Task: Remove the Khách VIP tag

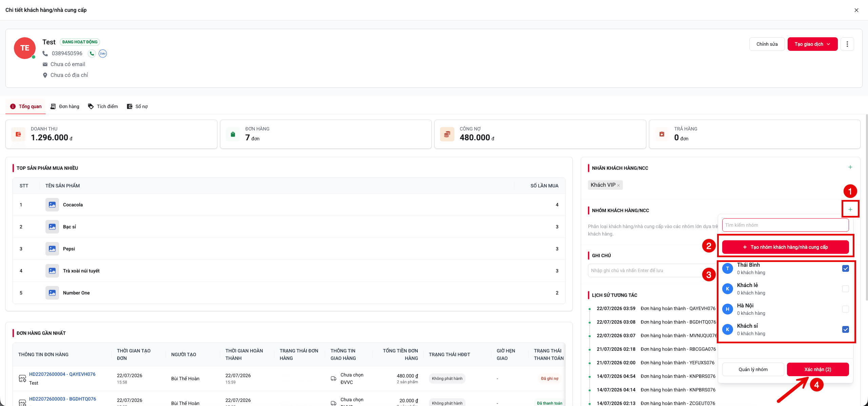Action: pos(618,185)
